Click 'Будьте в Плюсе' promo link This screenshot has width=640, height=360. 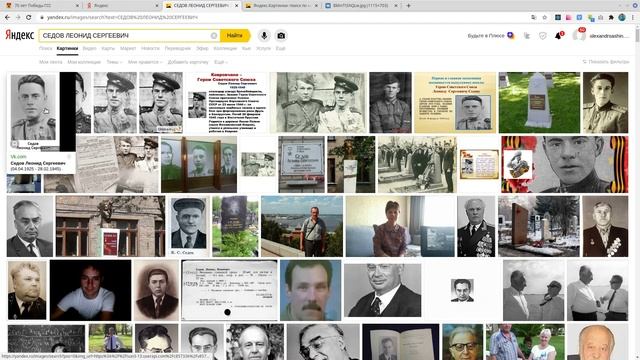point(486,36)
